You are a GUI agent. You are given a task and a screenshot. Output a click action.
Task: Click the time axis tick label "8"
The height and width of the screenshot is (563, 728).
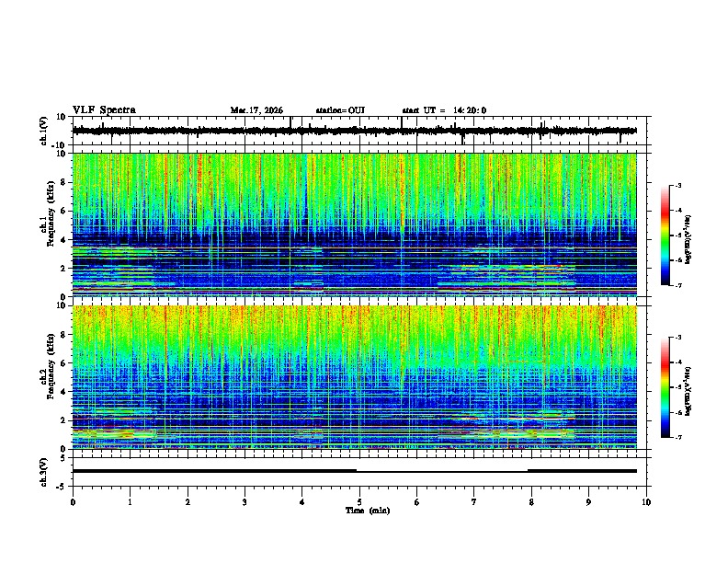click(x=531, y=502)
